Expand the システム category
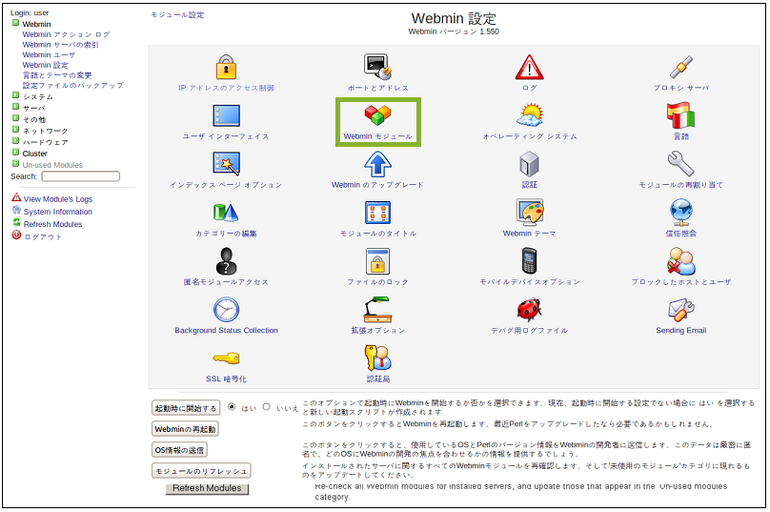Viewport: 770px width, 512px height. pyautogui.click(x=16, y=95)
